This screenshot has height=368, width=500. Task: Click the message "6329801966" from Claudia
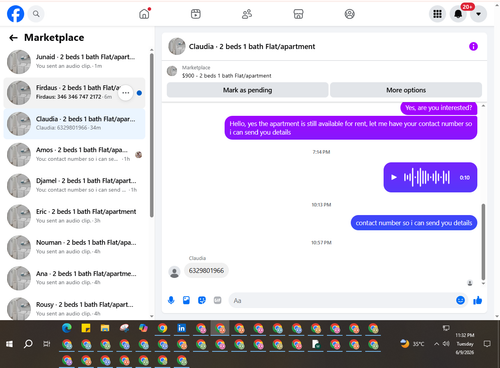[x=206, y=270]
